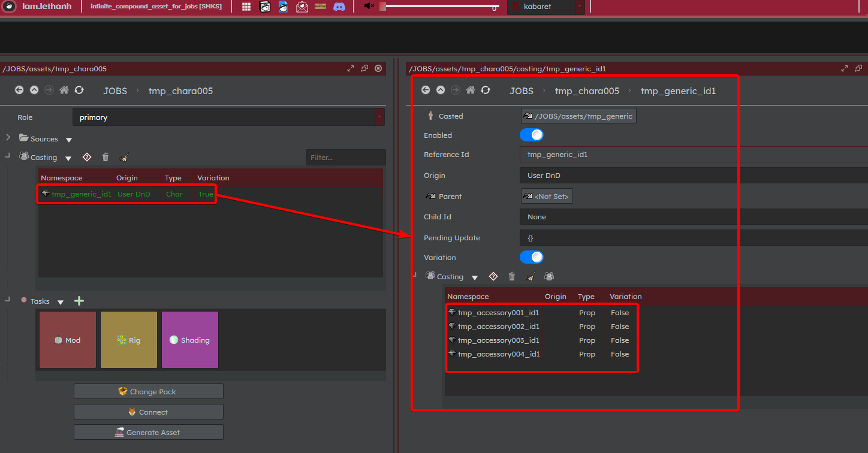Viewport: 868px width, 453px height.
Task: Refresh the tmp_generic_id1 panel
Action: click(x=486, y=90)
